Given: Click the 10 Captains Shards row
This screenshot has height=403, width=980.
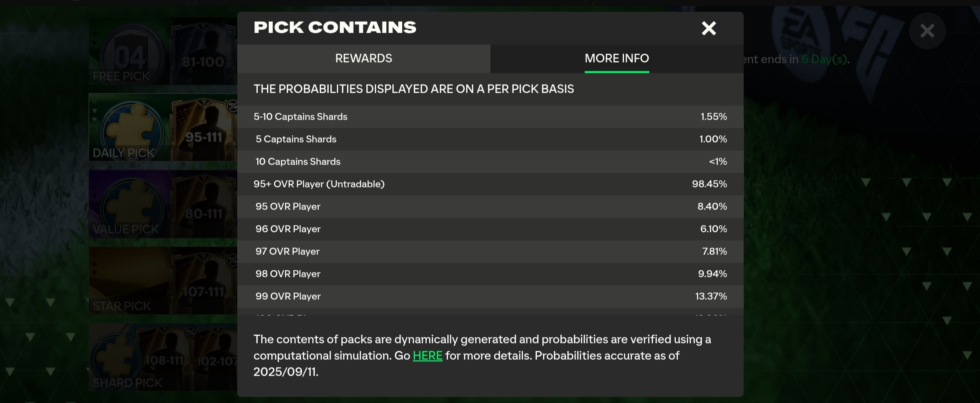Looking at the screenshot, I should pyautogui.click(x=490, y=162).
